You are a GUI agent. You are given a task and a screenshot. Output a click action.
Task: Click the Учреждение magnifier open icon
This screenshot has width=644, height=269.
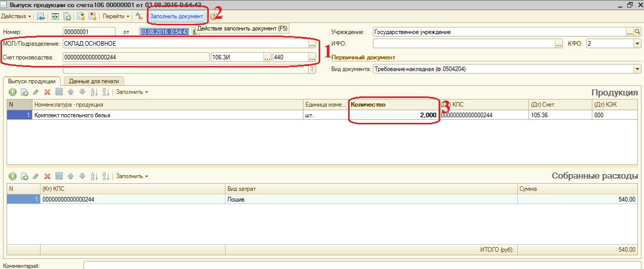tap(638, 32)
